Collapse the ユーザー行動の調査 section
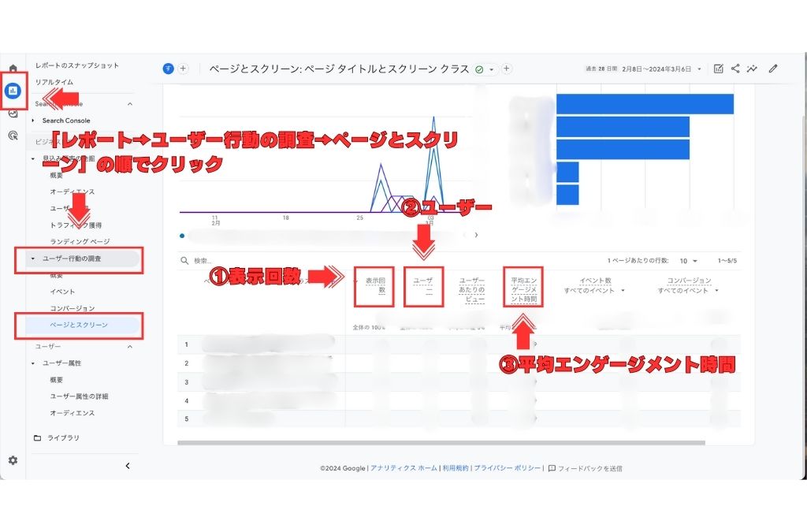Screen dimensions: 807x532 click(x=34, y=259)
